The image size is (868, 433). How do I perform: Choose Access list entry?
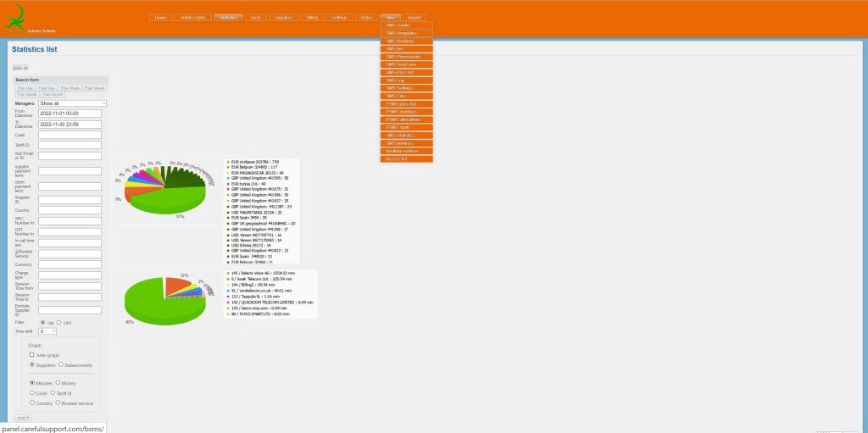point(406,159)
